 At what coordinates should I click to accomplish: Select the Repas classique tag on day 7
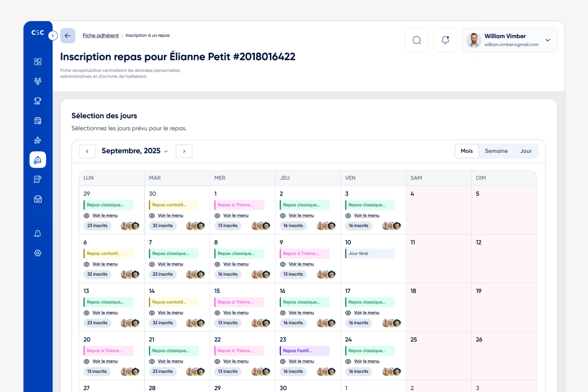coord(174,254)
